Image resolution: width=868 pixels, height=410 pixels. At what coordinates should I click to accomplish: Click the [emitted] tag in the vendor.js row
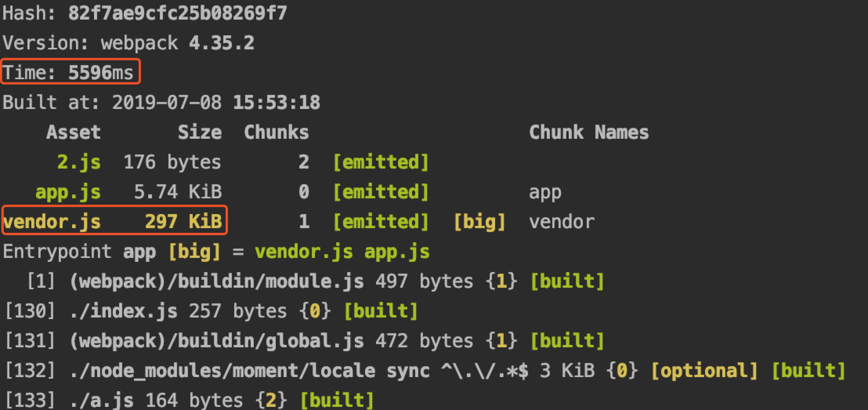[381, 222]
